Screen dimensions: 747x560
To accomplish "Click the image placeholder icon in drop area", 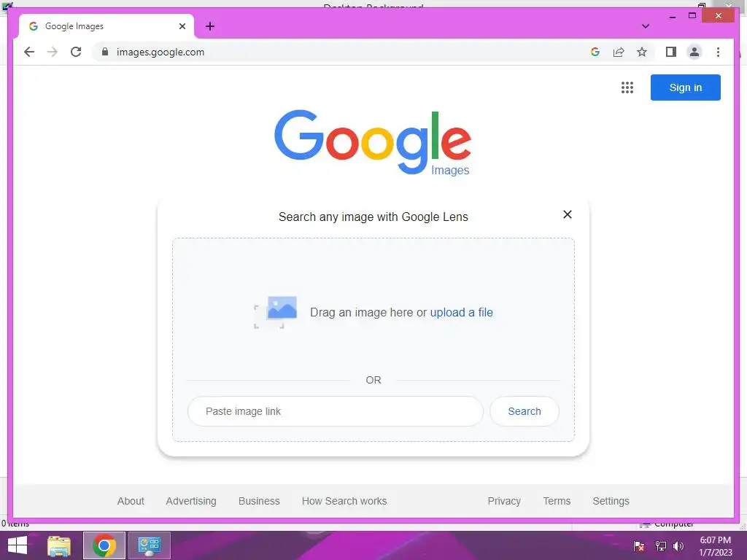I will tap(276, 312).
